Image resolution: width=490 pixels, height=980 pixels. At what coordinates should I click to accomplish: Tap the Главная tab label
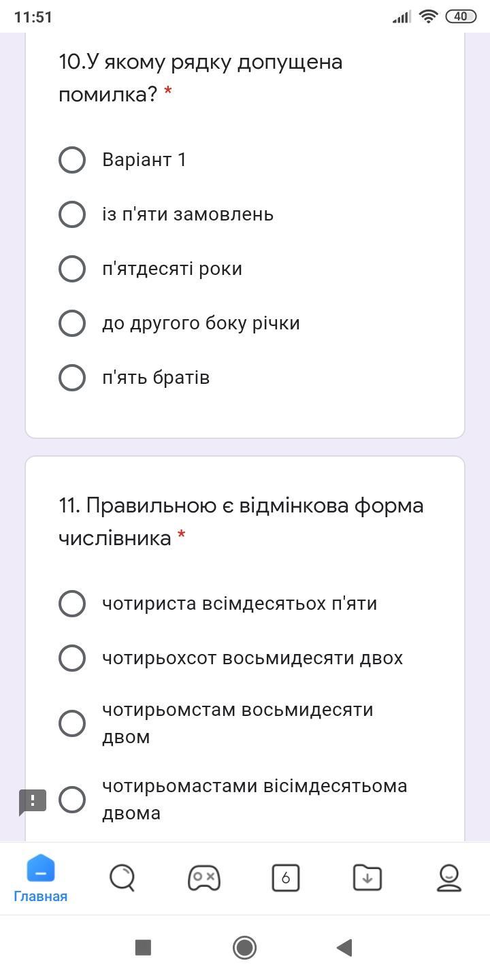click(x=41, y=896)
